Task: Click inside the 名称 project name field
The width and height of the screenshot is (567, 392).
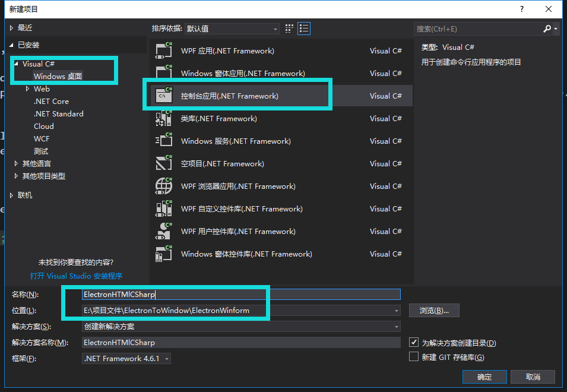Action: pyautogui.click(x=237, y=293)
